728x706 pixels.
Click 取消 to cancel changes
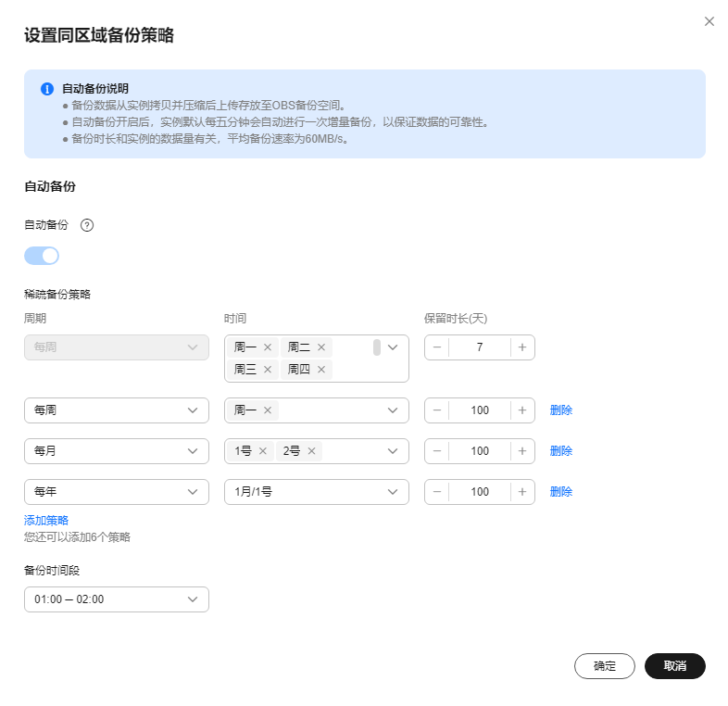(x=674, y=666)
